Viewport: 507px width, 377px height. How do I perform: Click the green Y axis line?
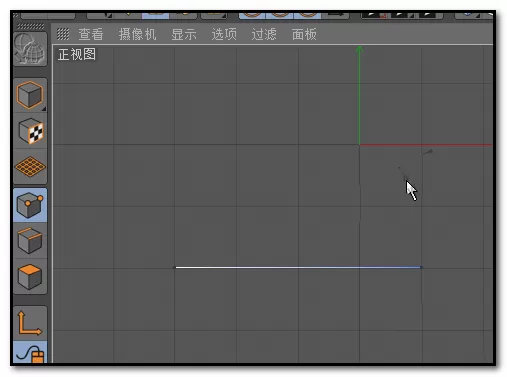coord(359,96)
